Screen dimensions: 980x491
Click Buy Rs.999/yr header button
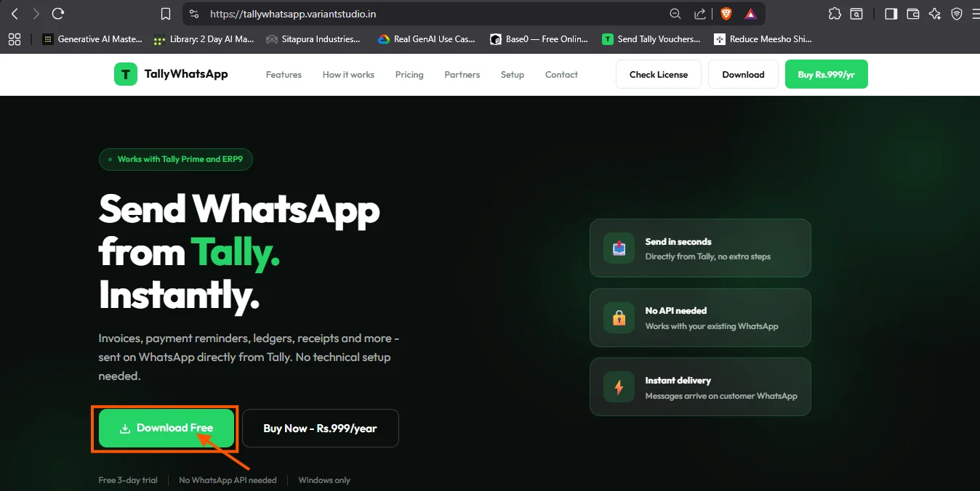click(x=826, y=74)
